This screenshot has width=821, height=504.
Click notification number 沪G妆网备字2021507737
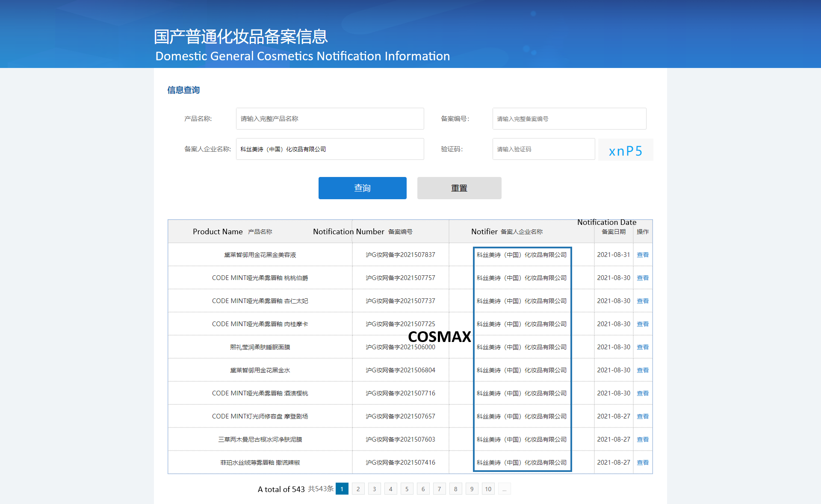pyautogui.click(x=400, y=301)
